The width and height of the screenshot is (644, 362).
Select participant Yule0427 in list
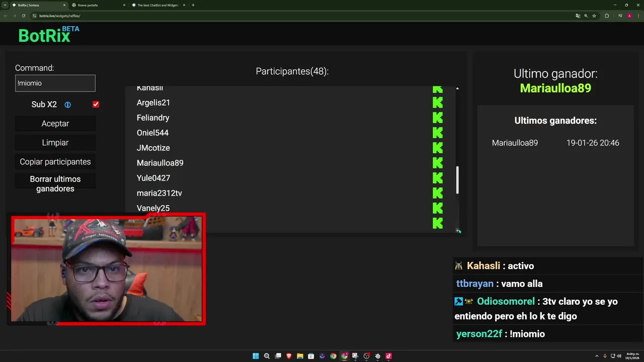click(153, 178)
